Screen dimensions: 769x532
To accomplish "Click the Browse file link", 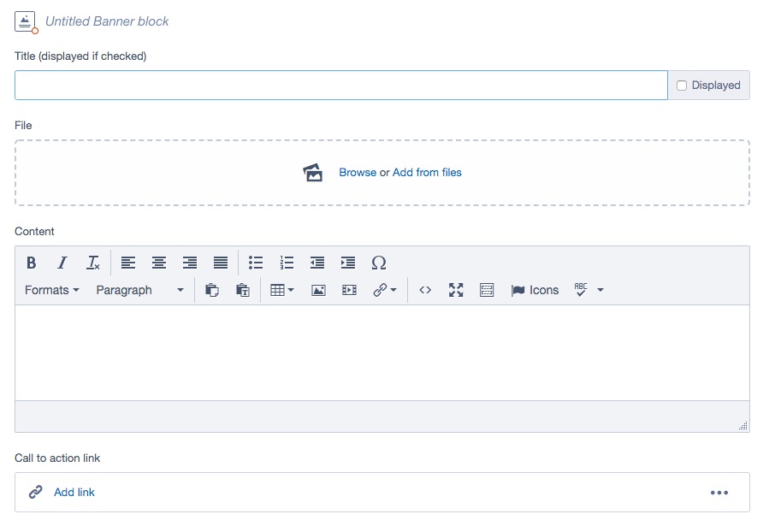I will pyautogui.click(x=358, y=173).
